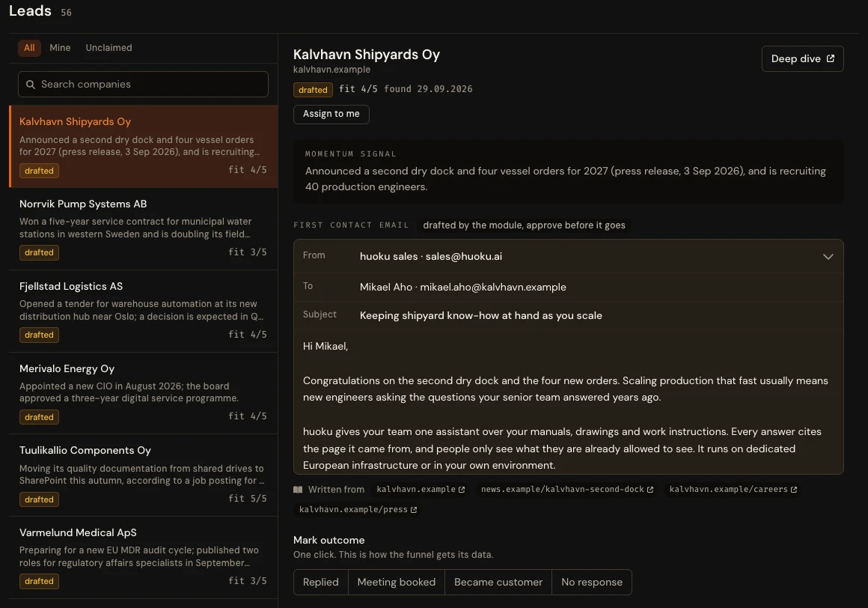This screenshot has width=868, height=608.
Task: Click the external-link icon after news.example/kalvhavn-second-dock
Action: coord(650,490)
